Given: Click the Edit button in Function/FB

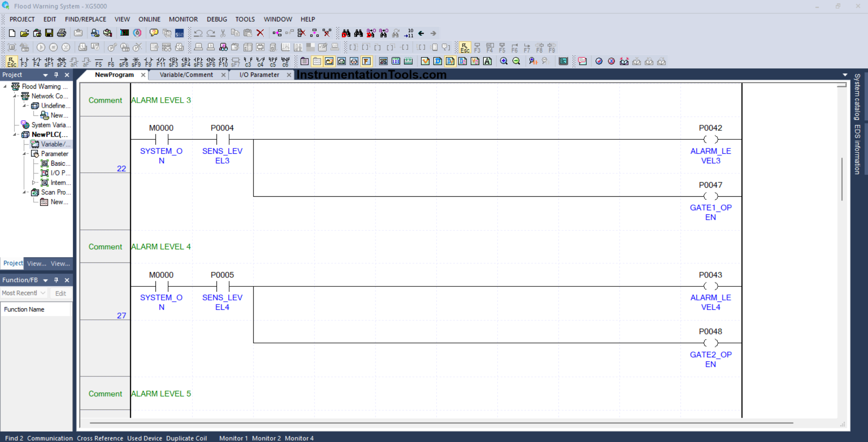Looking at the screenshot, I should (61, 293).
